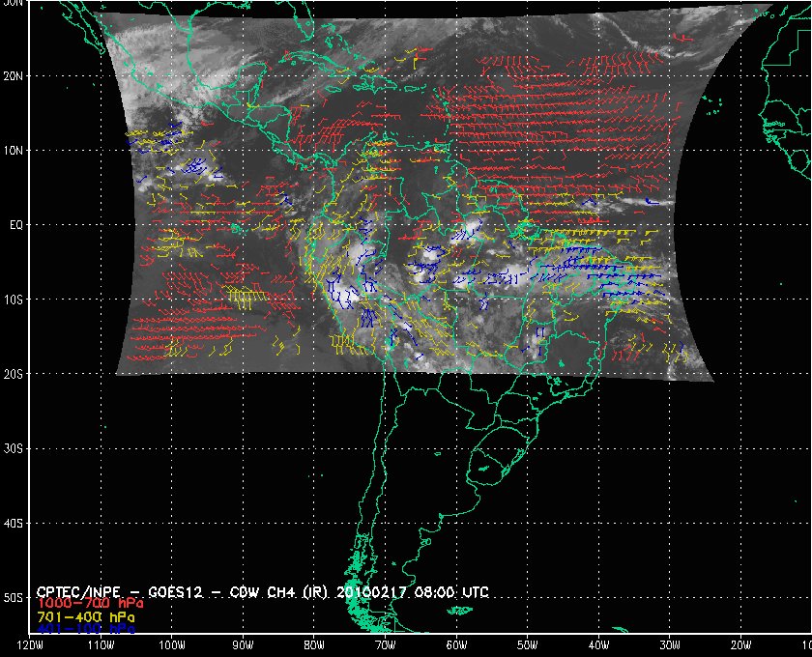The image size is (812, 657).
Task: Click the 50W longitude label
Action: pyautogui.click(x=527, y=645)
